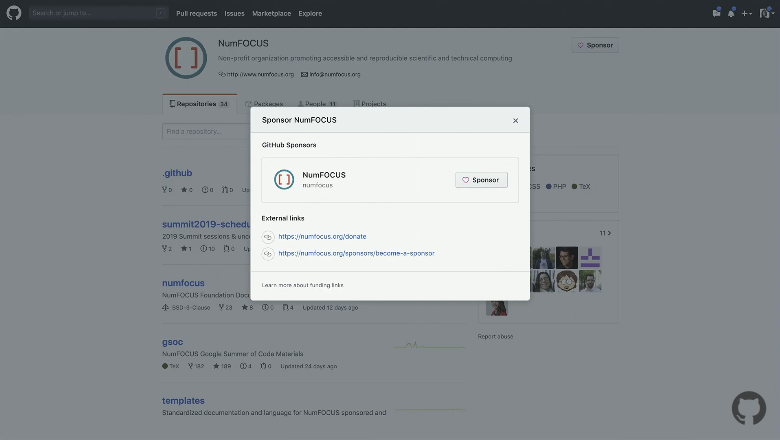The width and height of the screenshot is (780, 440).
Task: Open Marketplace in top navigation
Action: (x=272, y=13)
